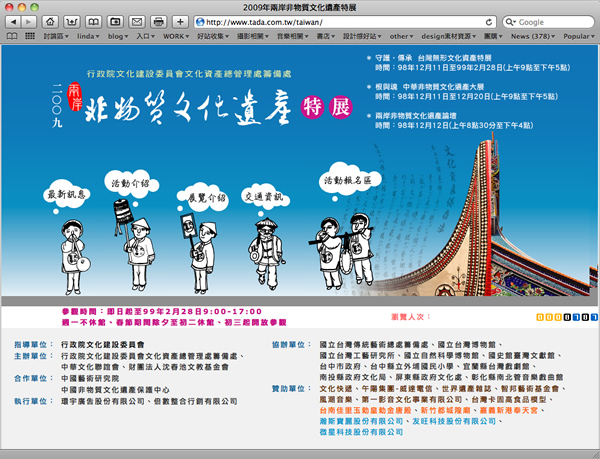
Task: Open 活動報名區 cloud bubble link
Action: tap(349, 180)
